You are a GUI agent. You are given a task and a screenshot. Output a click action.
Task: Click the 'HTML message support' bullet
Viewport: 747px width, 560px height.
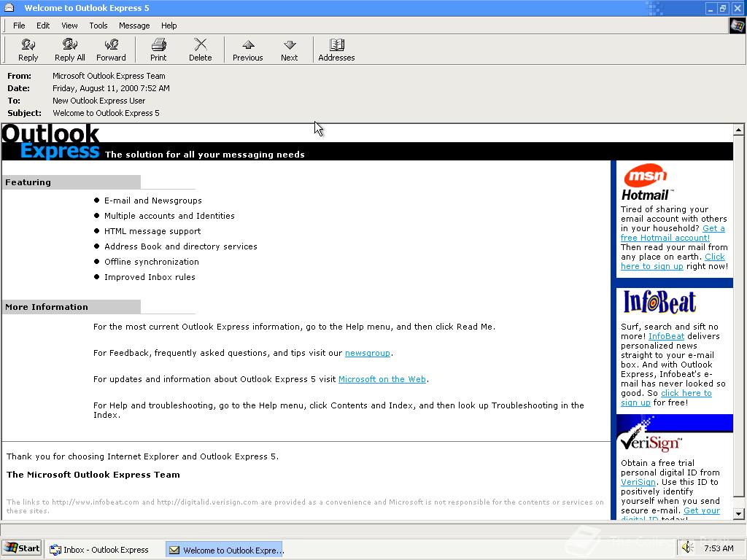coord(152,231)
